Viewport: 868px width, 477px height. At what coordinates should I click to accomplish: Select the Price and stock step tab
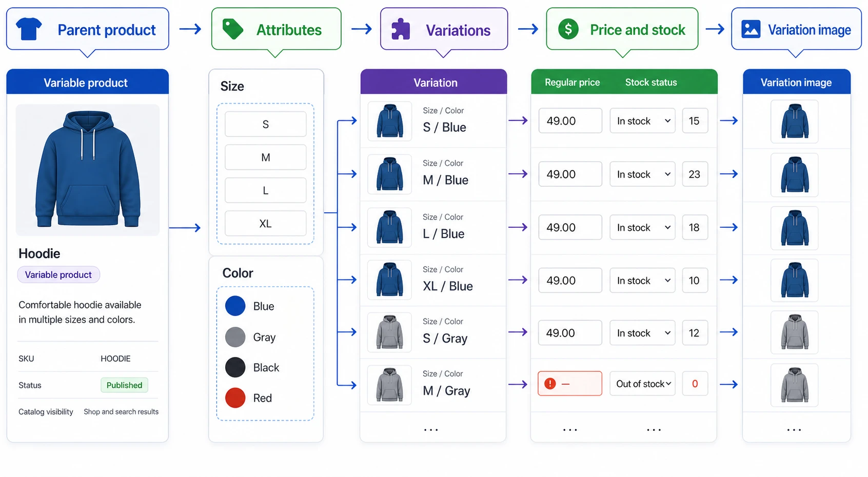(x=622, y=29)
